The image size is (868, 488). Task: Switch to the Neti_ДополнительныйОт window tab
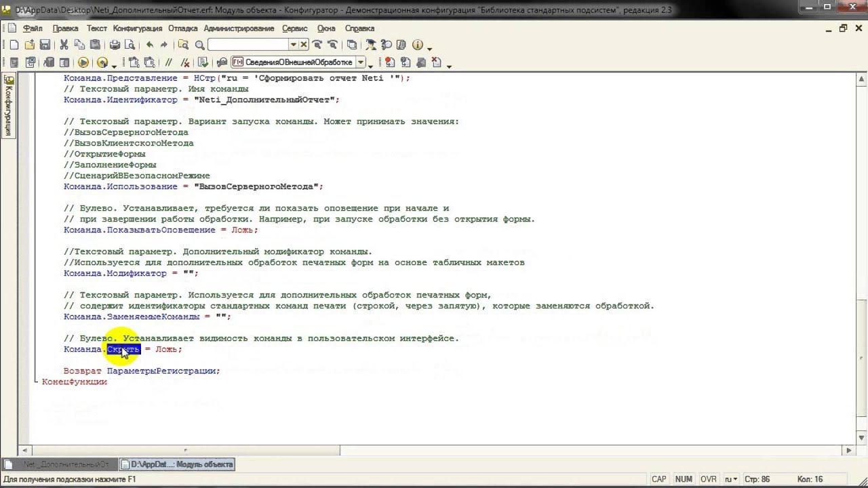click(x=60, y=464)
